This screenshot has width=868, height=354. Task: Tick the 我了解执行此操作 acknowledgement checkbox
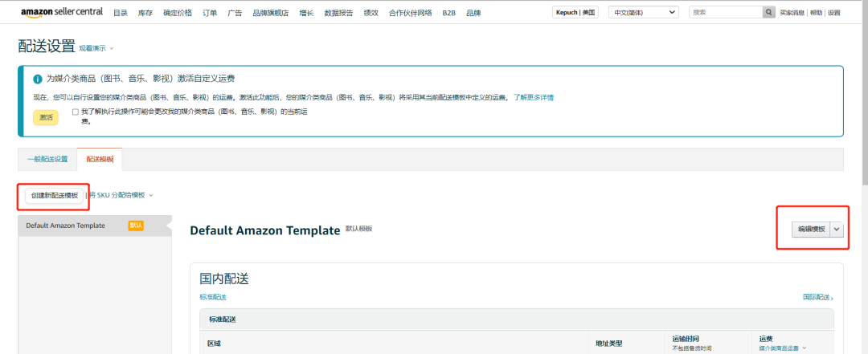pos(76,112)
